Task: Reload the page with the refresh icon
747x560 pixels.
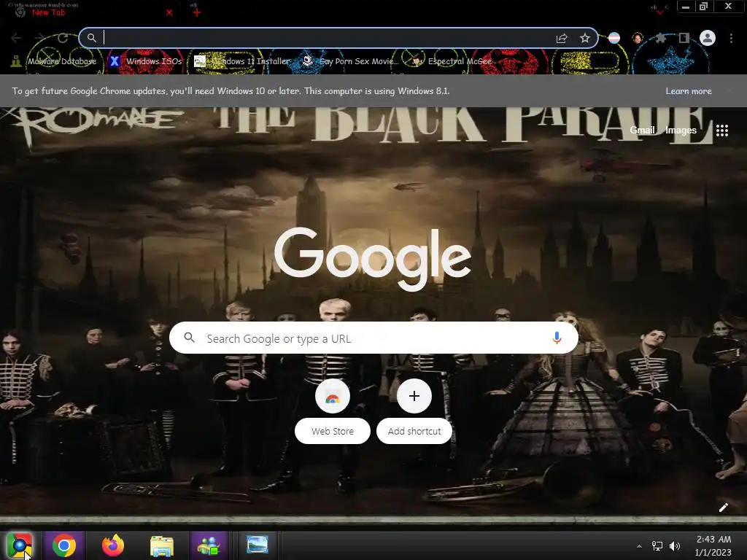Action: tap(63, 38)
